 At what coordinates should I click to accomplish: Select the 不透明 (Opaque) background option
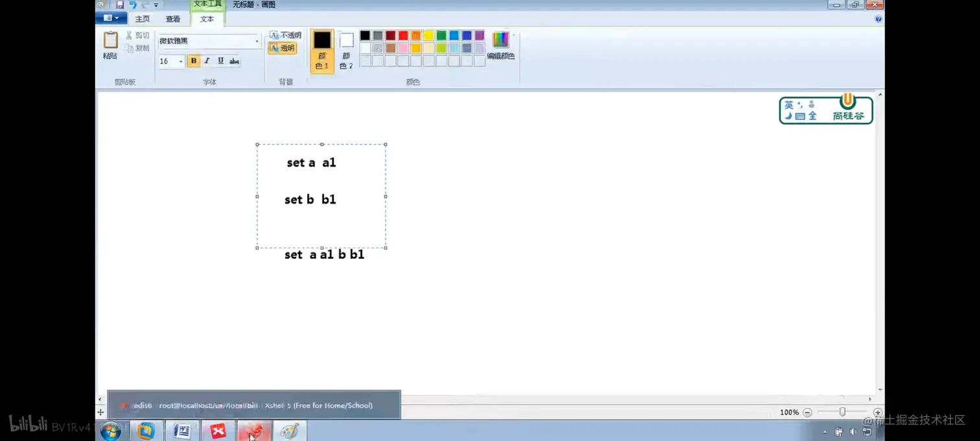[285, 35]
